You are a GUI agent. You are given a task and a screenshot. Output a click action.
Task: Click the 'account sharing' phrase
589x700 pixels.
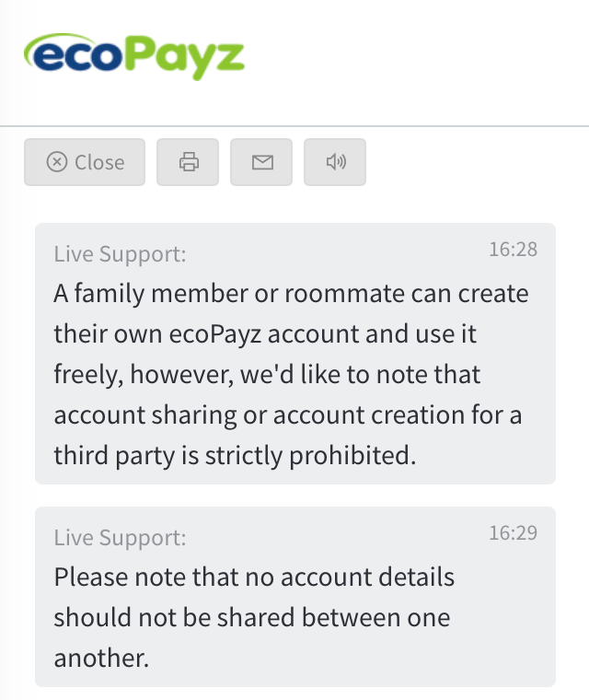click(145, 415)
